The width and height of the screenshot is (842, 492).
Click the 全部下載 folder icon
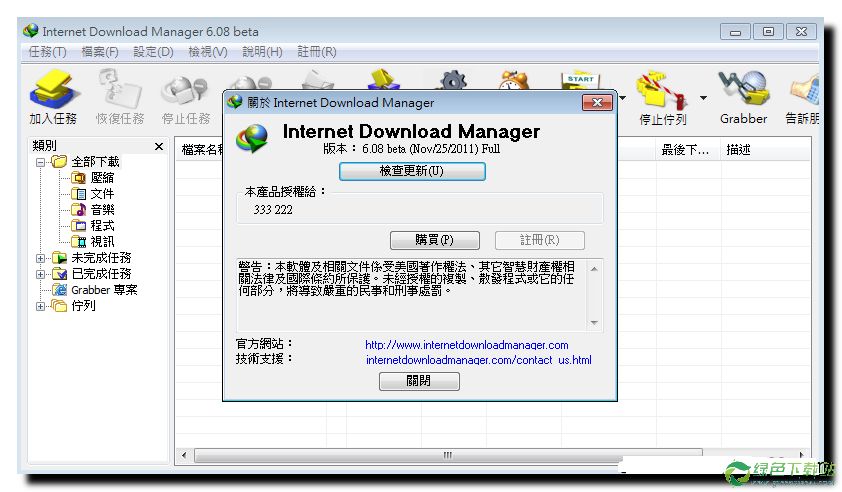pos(59,162)
